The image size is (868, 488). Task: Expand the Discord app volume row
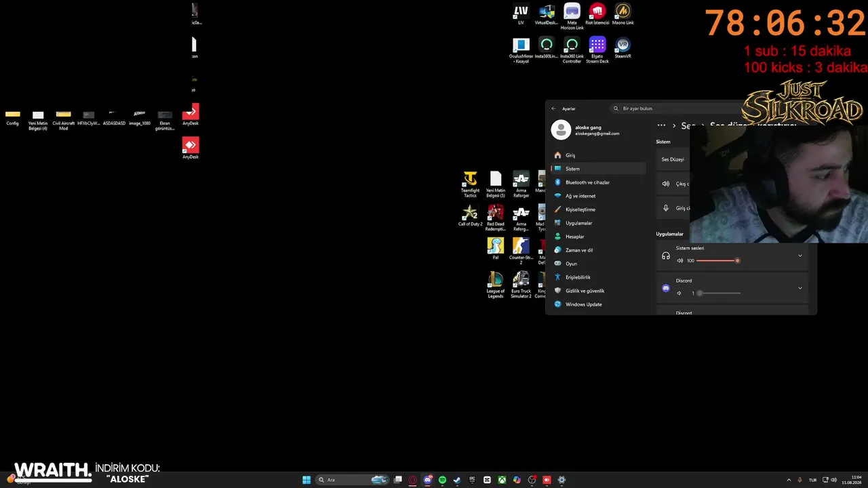point(800,288)
